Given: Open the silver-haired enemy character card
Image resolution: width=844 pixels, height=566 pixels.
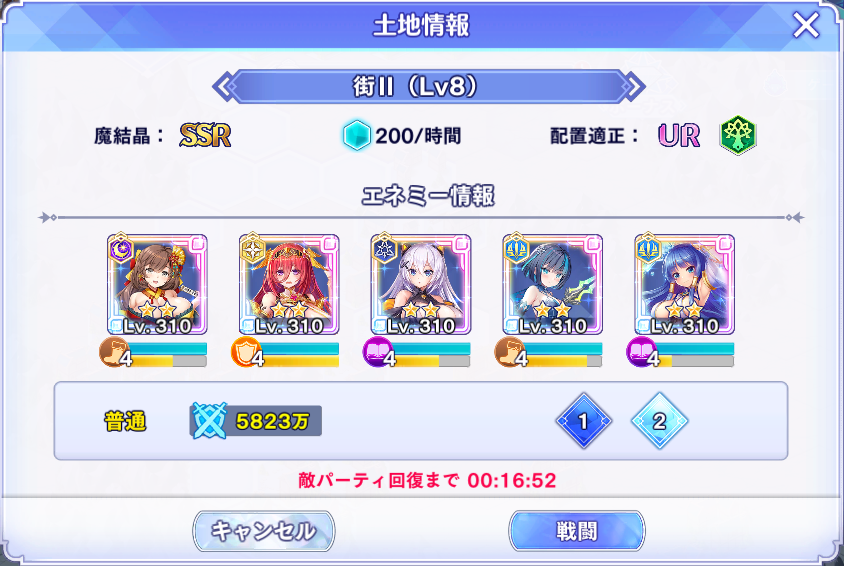Looking at the screenshot, I should click(421, 284).
